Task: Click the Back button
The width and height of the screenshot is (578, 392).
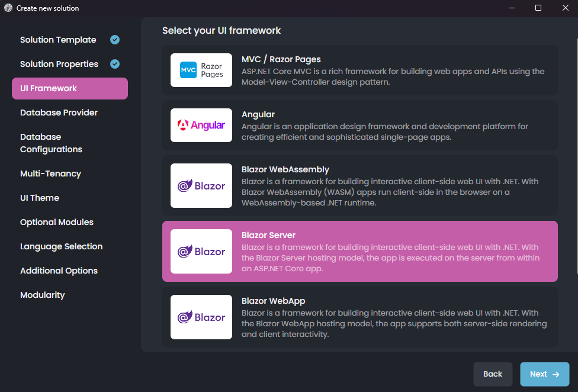Action: [493, 374]
